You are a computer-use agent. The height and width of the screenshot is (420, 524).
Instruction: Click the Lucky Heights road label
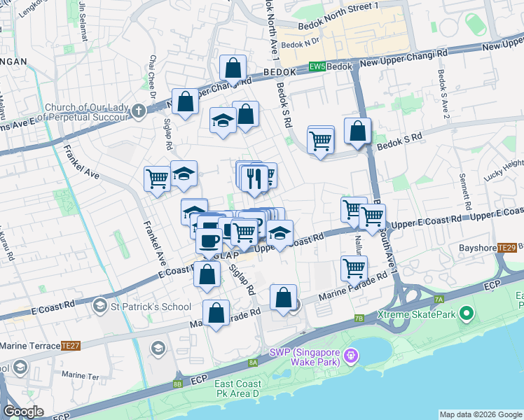[504, 171]
